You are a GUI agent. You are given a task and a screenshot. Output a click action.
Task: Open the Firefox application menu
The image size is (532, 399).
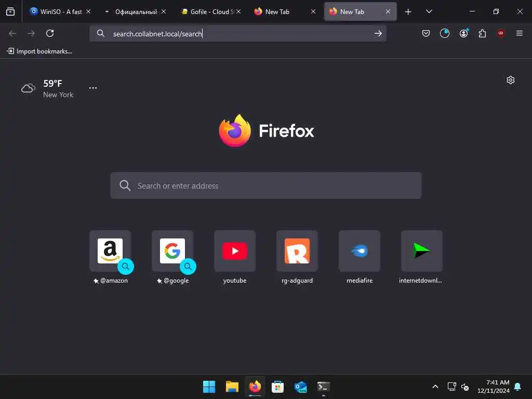click(x=520, y=33)
